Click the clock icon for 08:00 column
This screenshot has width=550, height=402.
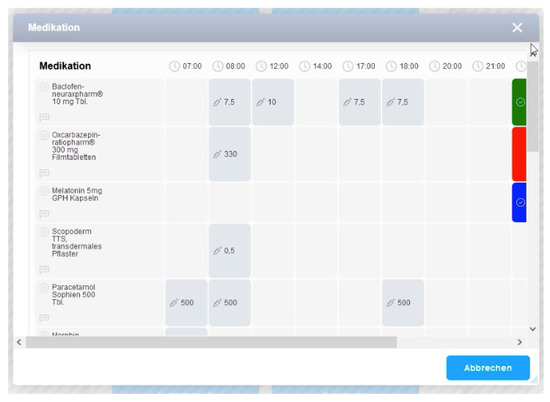point(218,66)
